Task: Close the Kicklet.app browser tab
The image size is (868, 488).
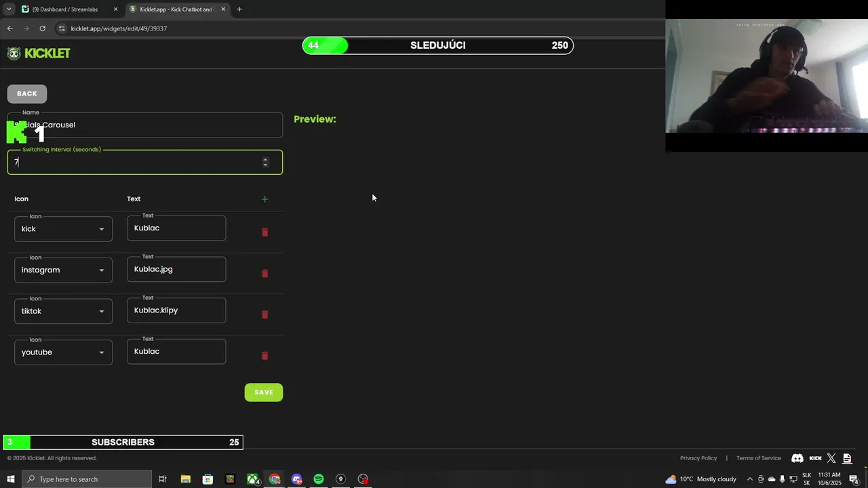Action: 223,9
